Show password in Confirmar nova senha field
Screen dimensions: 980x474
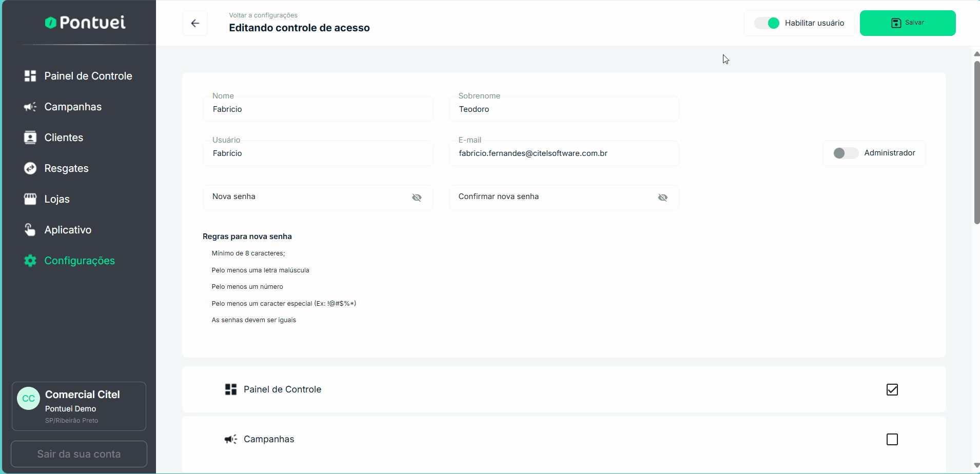[662, 197]
